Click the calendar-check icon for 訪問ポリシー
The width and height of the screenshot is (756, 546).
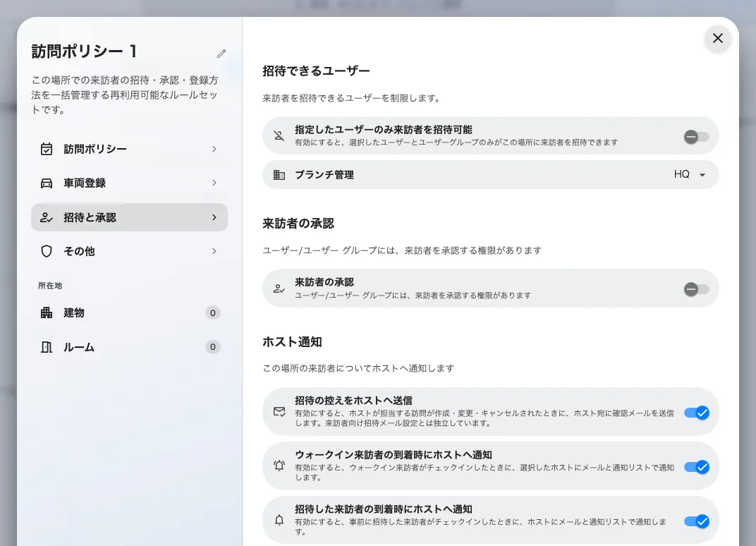click(x=47, y=149)
